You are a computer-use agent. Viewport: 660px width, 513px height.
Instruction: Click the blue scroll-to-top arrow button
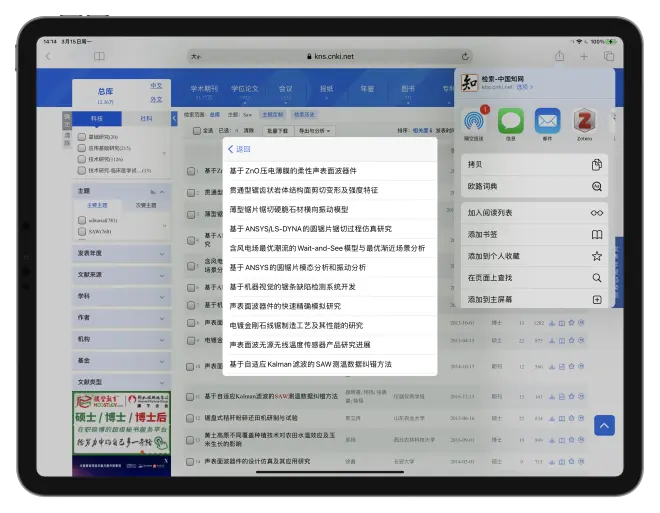click(x=604, y=425)
